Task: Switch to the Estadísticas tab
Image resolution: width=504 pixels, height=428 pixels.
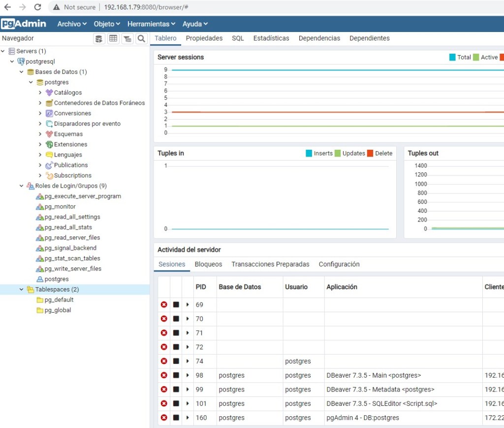Action: tap(271, 38)
